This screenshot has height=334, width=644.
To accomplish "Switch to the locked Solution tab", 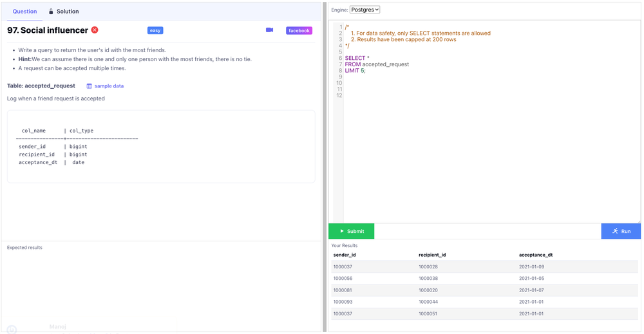I will [64, 12].
